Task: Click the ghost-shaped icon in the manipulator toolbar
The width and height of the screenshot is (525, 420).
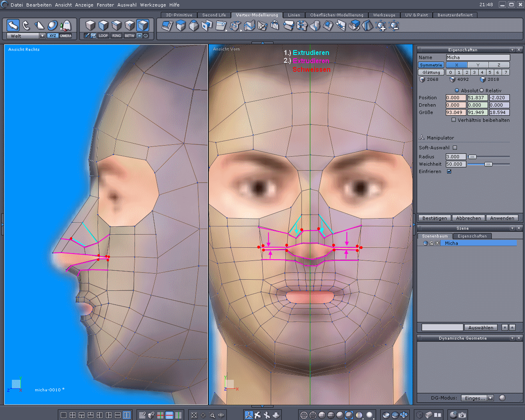Action: [x=66, y=25]
